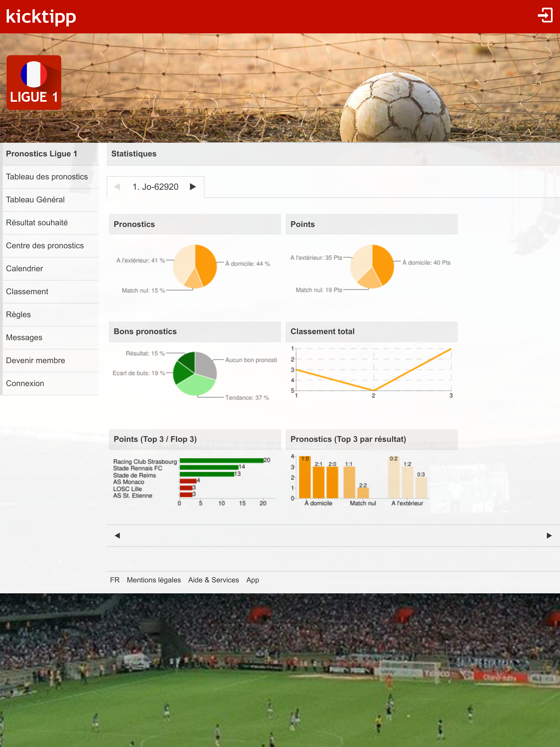Open the Calendrier page
560x747 pixels.
tap(24, 269)
